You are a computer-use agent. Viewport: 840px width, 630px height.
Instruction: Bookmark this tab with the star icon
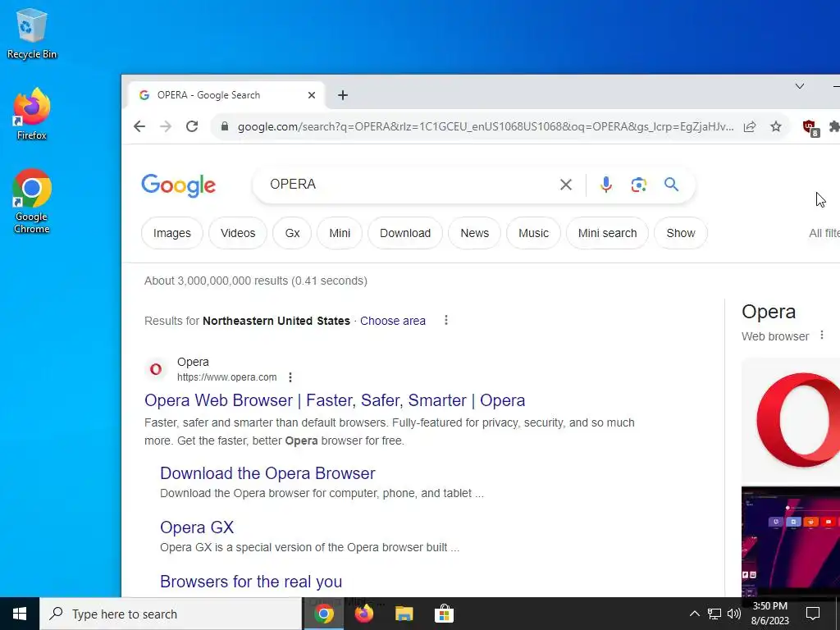point(776,127)
